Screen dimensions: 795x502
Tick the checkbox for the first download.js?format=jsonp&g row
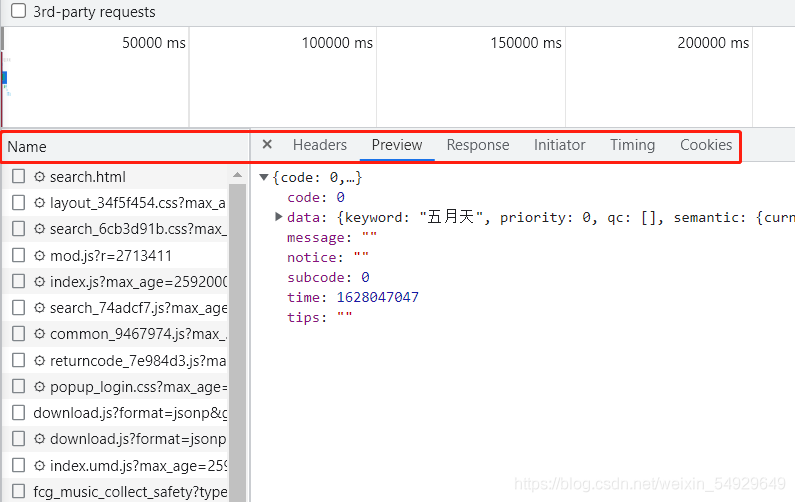(18, 413)
